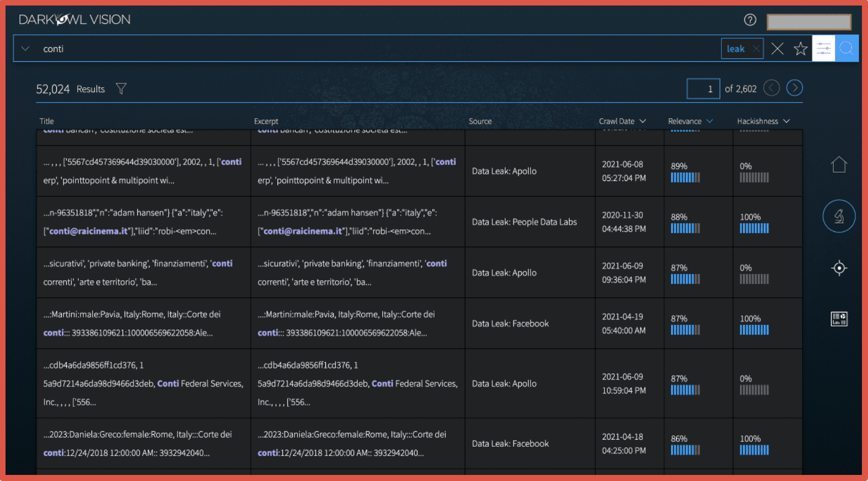This screenshot has width=868, height=481.
Task: Open the Conti Federal Services title entry
Action: 143,383
